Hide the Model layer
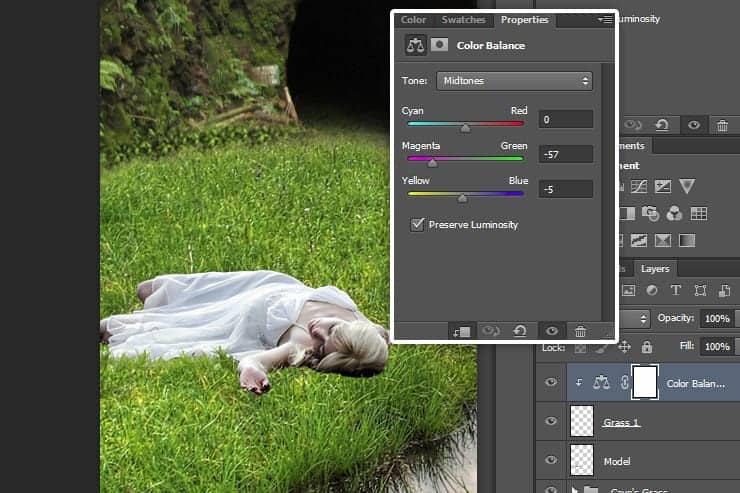 [550, 460]
